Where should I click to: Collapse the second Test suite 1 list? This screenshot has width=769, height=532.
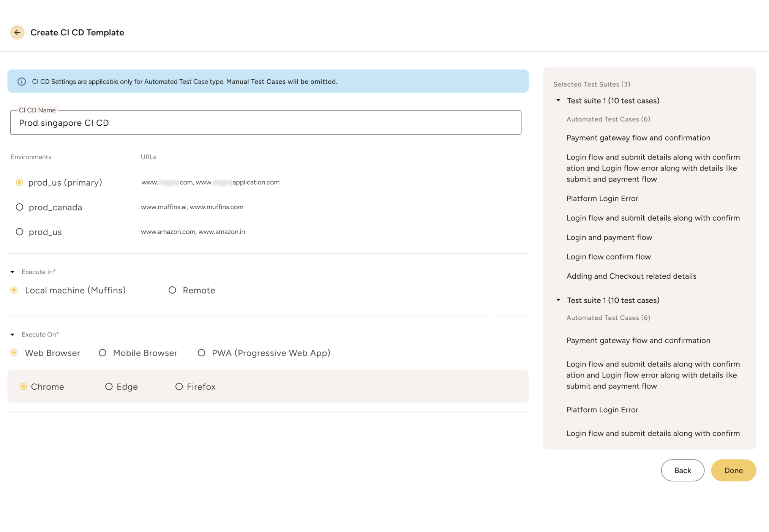tap(558, 300)
